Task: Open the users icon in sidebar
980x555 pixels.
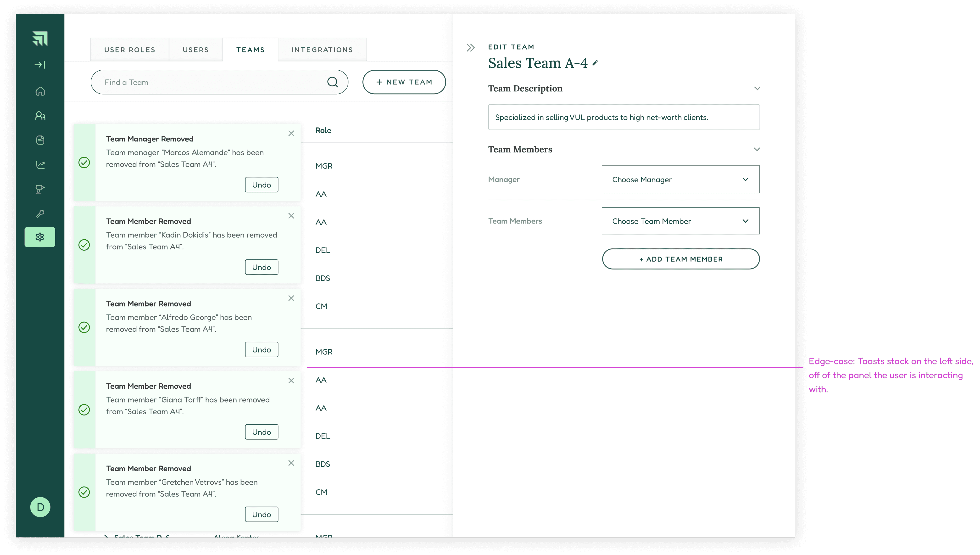Action: pos(40,116)
